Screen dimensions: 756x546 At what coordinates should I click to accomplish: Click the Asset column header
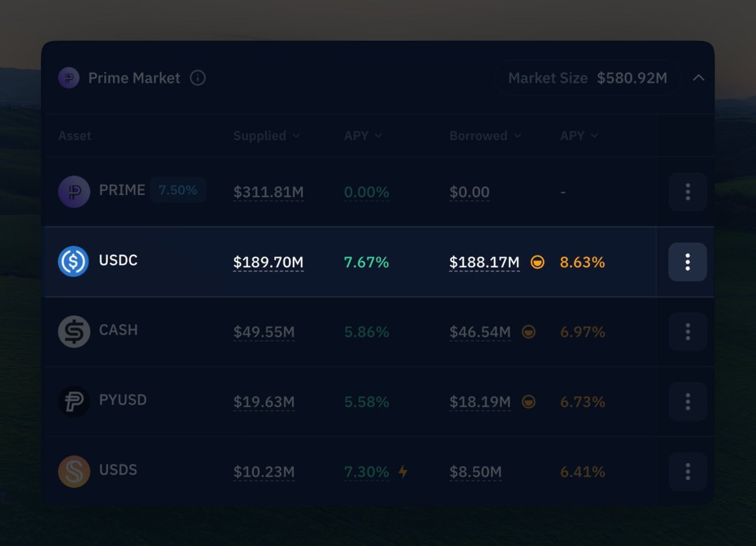75,136
